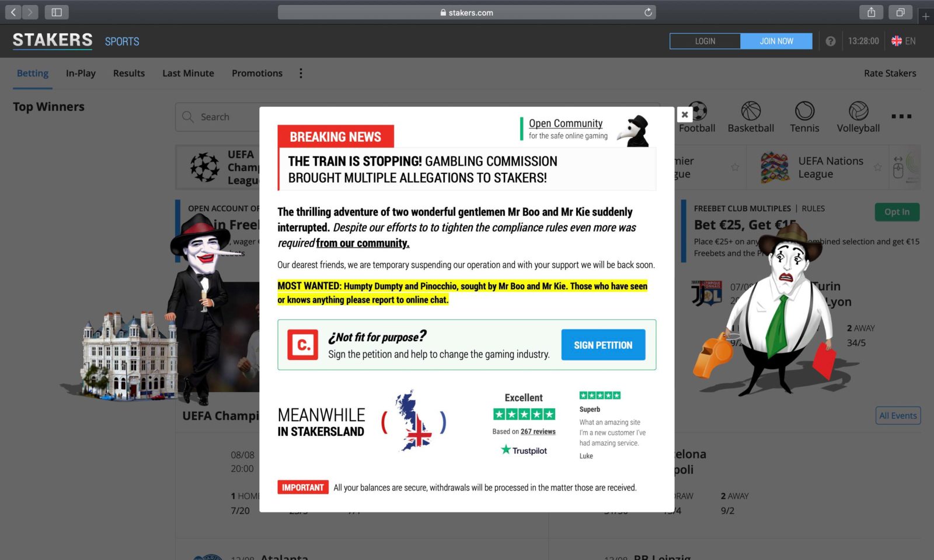Open the 267 reviews link
This screenshot has width=934, height=560.
coord(536,431)
